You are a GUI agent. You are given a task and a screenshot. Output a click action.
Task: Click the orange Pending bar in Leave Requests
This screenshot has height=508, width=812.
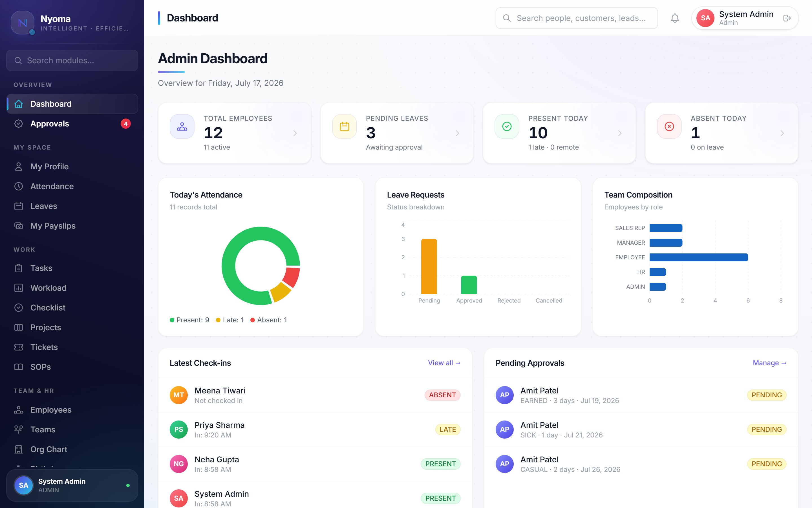429,266
